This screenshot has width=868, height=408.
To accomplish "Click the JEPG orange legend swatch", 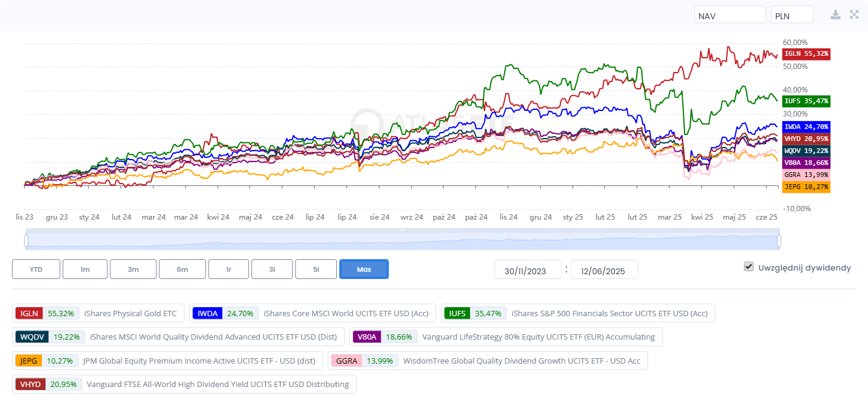I will pyautogui.click(x=28, y=361).
